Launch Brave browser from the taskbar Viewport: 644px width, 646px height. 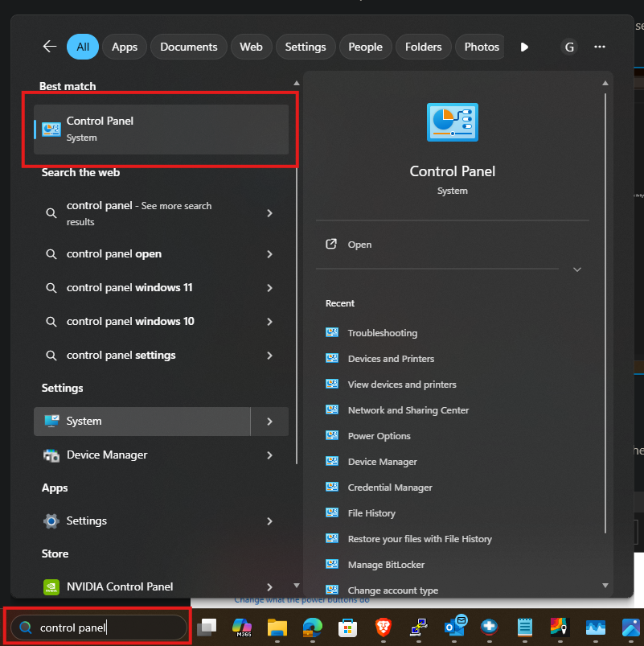[384, 627]
